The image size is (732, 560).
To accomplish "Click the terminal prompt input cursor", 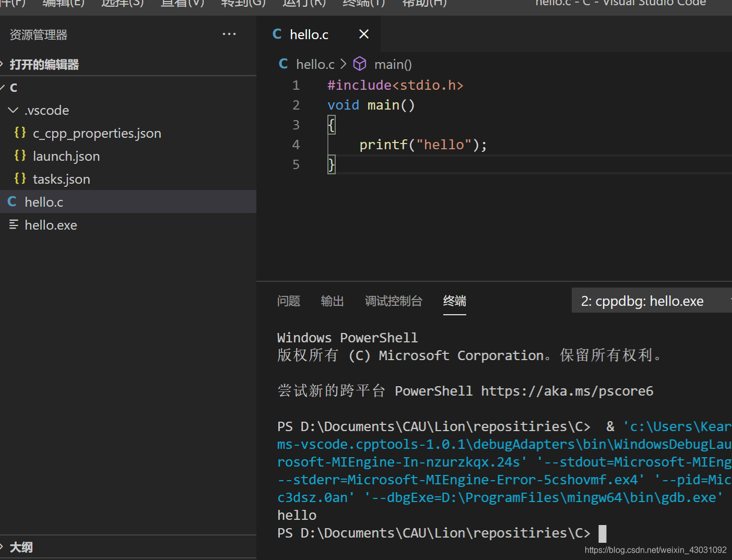I will click(603, 533).
